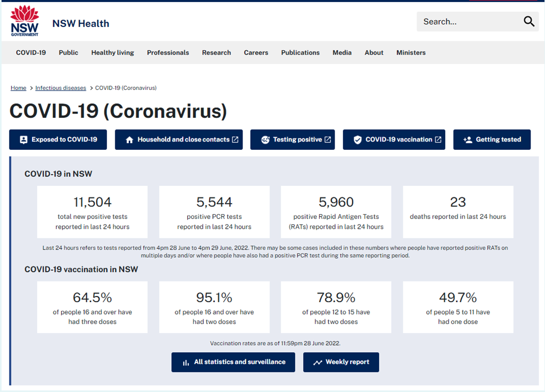
Task: Open the Ministers menu item
Action: 411,53
